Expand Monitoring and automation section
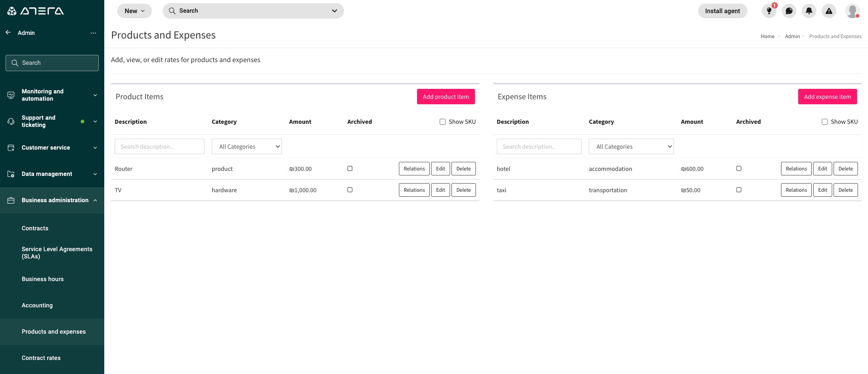This screenshot has width=868, height=374. click(x=95, y=95)
